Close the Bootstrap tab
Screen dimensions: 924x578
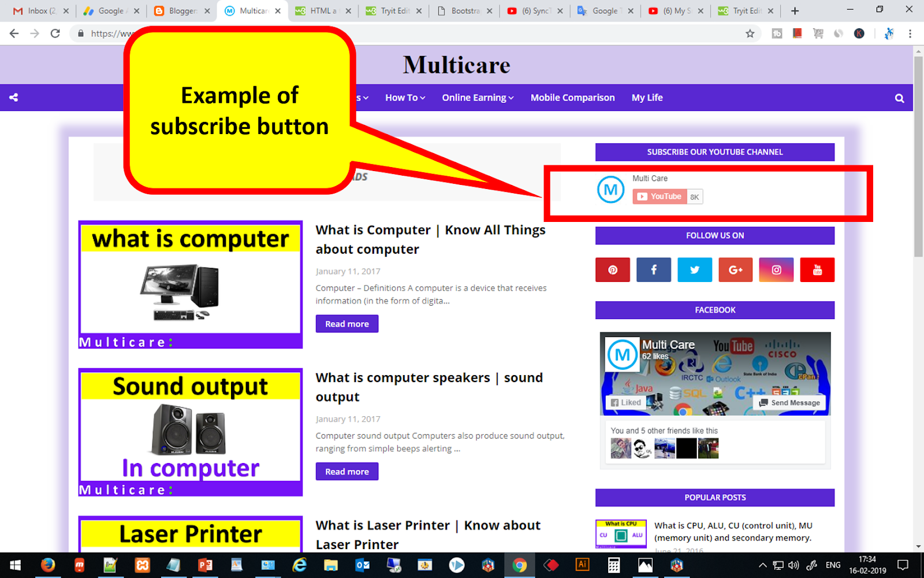490,11
